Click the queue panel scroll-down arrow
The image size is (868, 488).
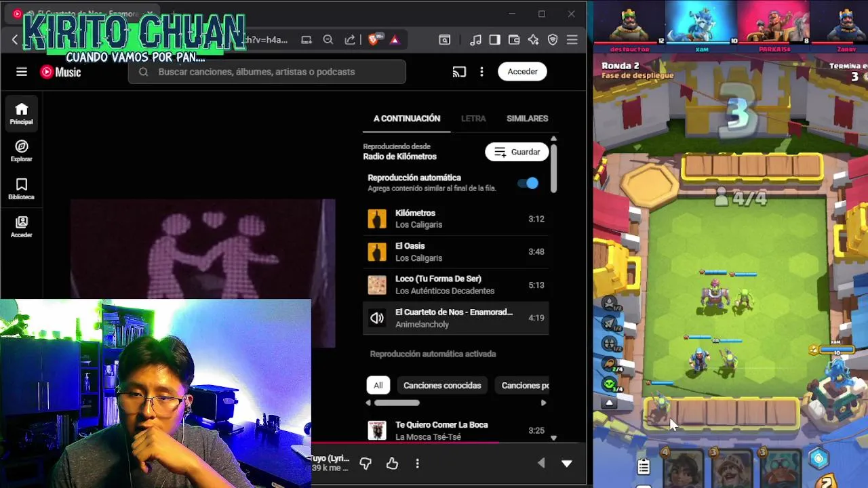[553, 438]
